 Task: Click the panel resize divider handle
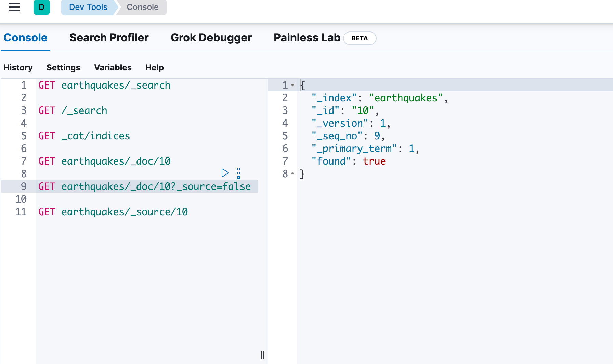point(263,355)
